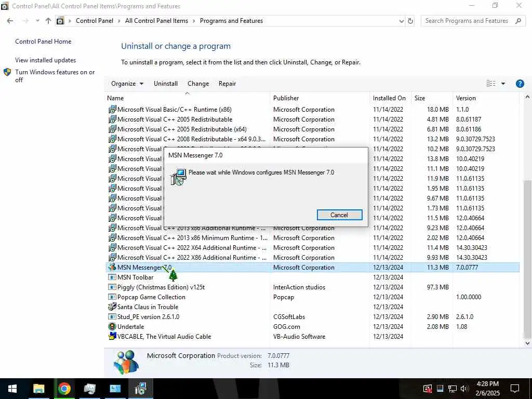The height and width of the screenshot is (399, 532).
Task: Cancel the MSN Messenger 7.0 configuration
Action: click(339, 215)
